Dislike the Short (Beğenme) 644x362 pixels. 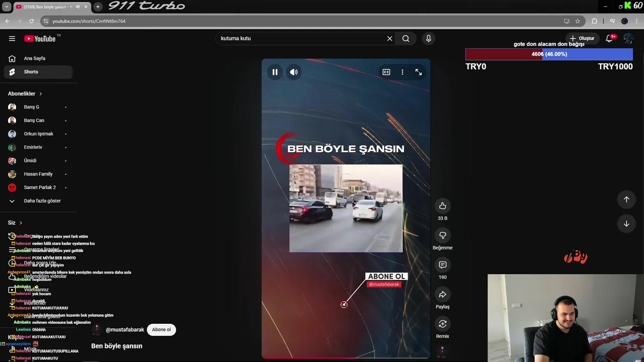[442, 235]
